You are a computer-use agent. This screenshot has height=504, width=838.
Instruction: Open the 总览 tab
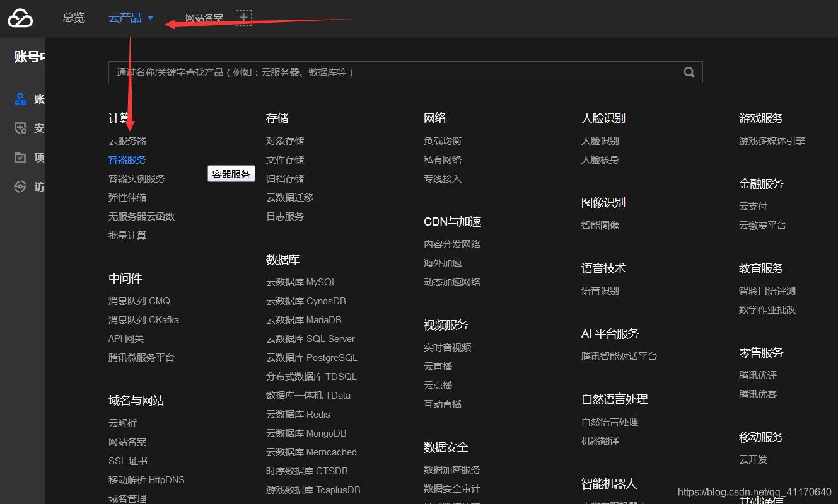(x=74, y=18)
